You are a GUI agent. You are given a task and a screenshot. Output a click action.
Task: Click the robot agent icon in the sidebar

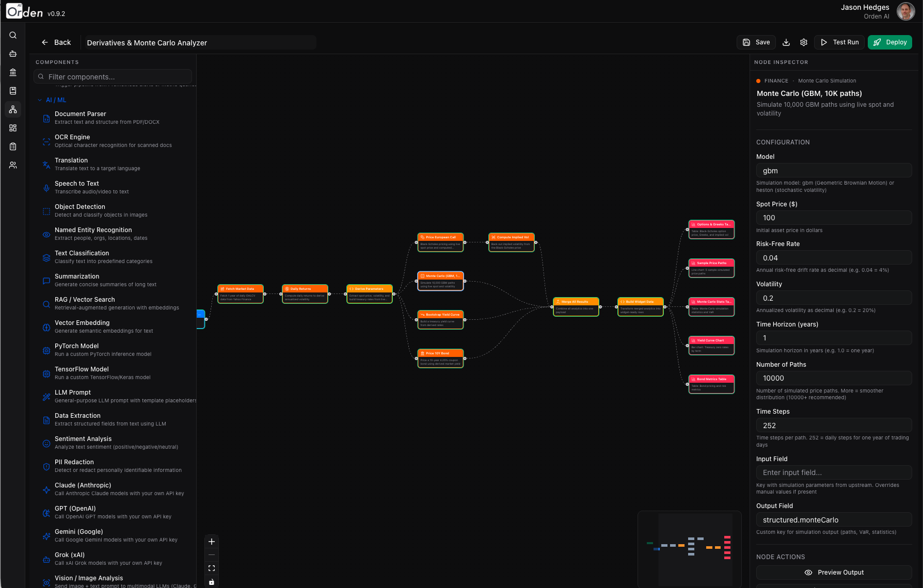coord(13,54)
